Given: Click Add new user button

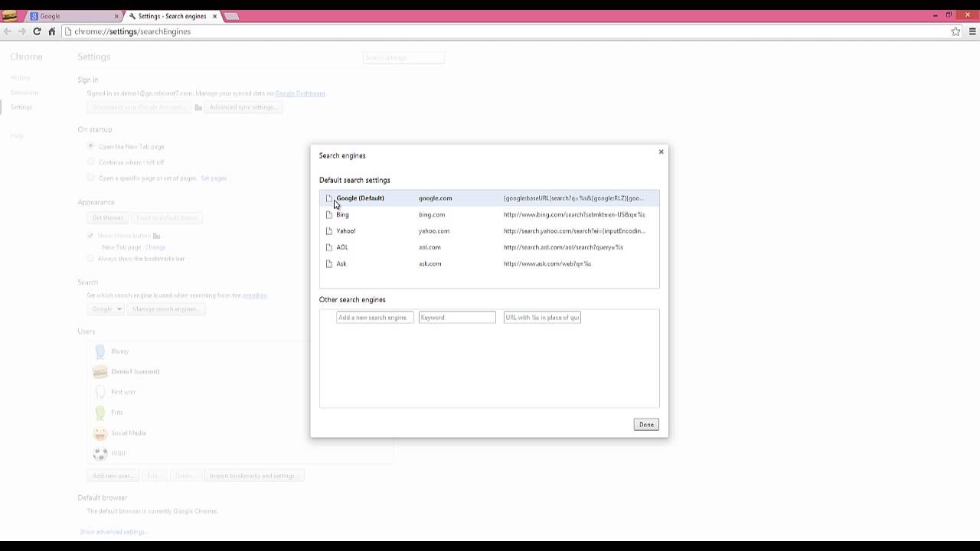Looking at the screenshot, I should click(113, 476).
